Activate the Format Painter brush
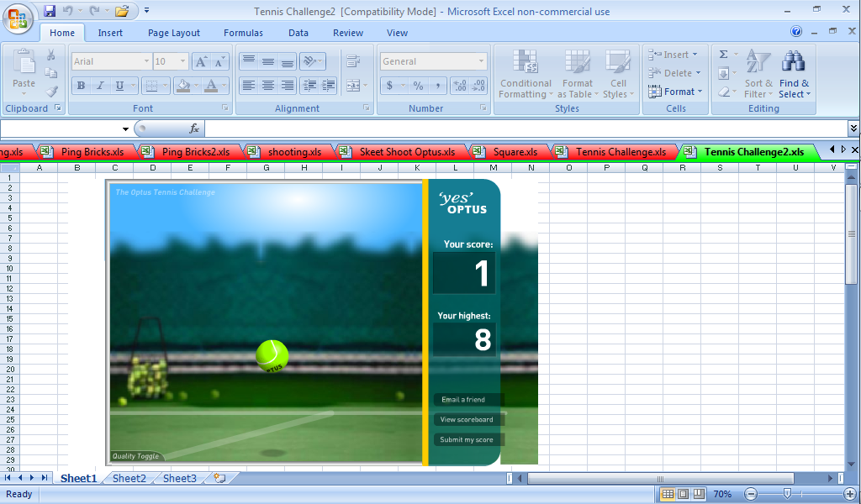Image resolution: width=861 pixels, height=504 pixels. (51, 91)
